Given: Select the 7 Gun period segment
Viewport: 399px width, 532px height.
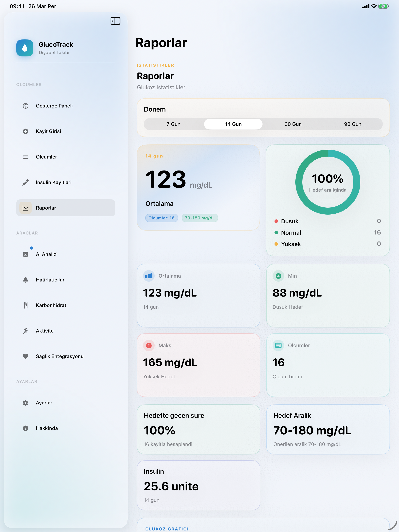Looking at the screenshot, I should (173, 124).
